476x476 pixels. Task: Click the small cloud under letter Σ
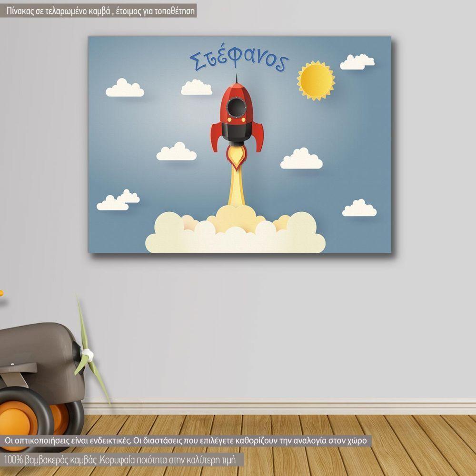pos(196,88)
